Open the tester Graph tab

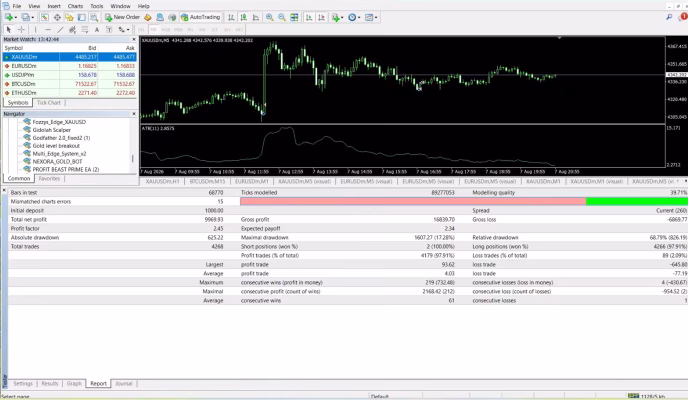(x=74, y=383)
